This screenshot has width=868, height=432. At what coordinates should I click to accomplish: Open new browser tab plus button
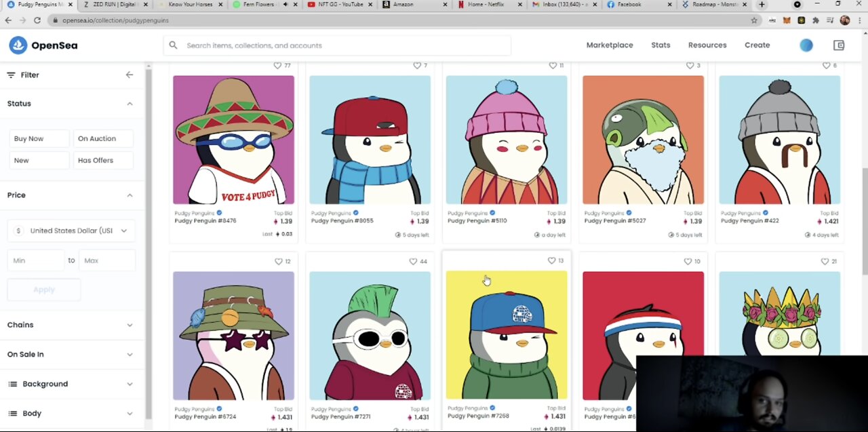762,5
